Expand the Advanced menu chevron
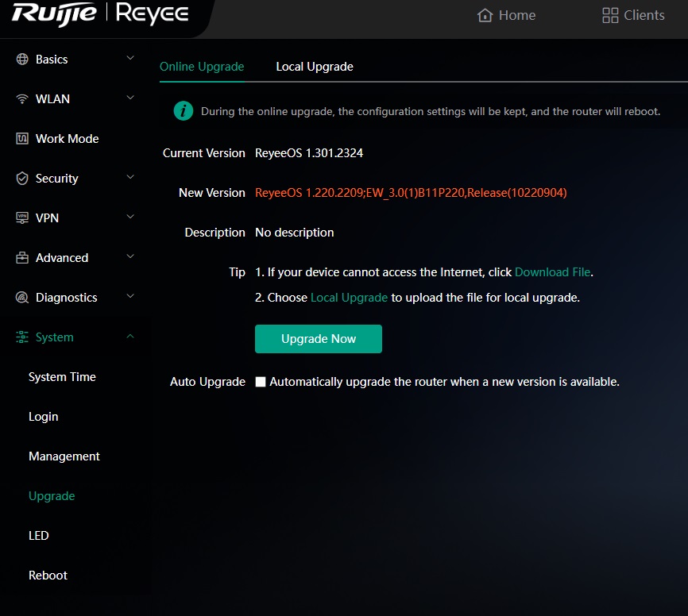 pyautogui.click(x=130, y=256)
